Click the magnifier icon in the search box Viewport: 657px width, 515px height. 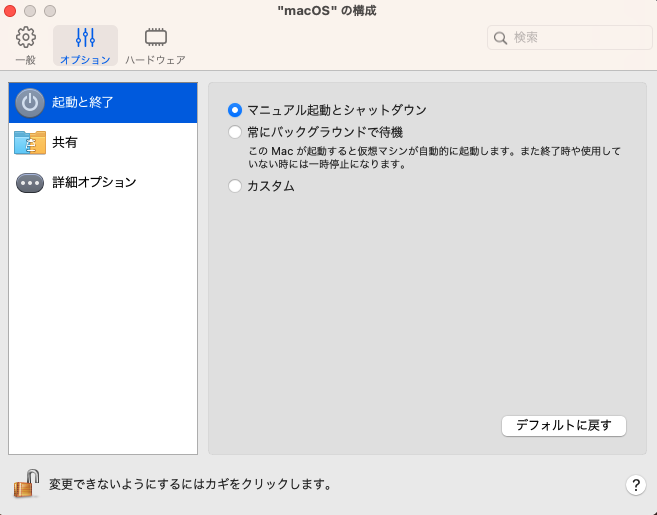click(500, 38)
